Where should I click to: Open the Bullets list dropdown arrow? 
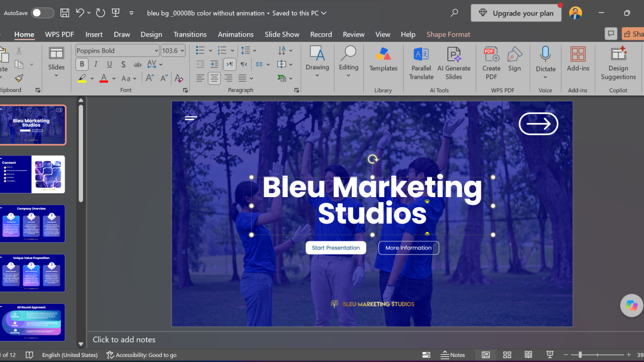point(210,51)
